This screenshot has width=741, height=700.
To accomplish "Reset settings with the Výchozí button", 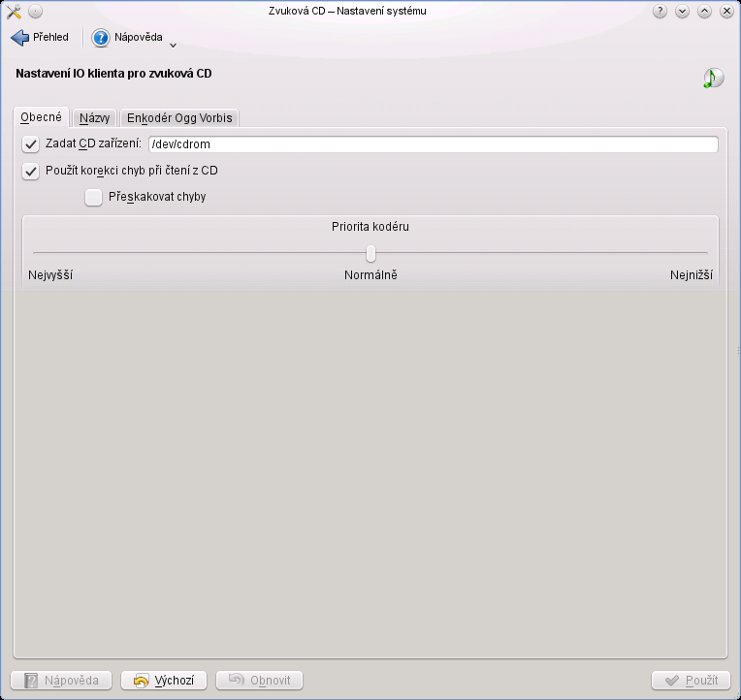I will coord(164,681).
